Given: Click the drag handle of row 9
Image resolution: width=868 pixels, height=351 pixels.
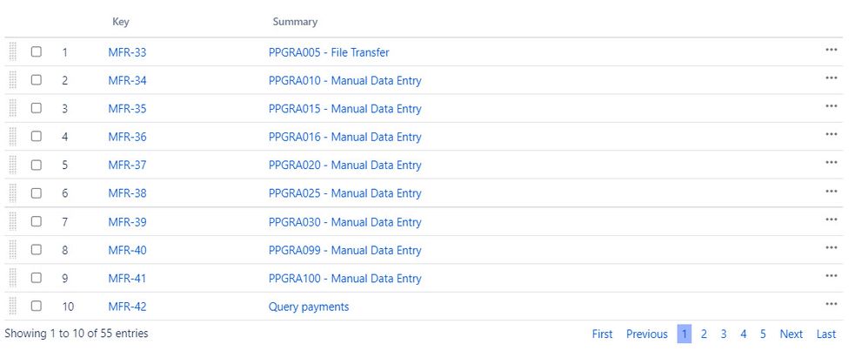Looking at the screenshot, I should [x=13, y=278].
